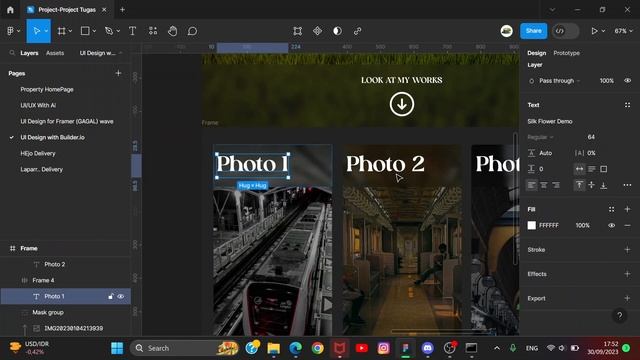Click the Share button

coord(533,31)
